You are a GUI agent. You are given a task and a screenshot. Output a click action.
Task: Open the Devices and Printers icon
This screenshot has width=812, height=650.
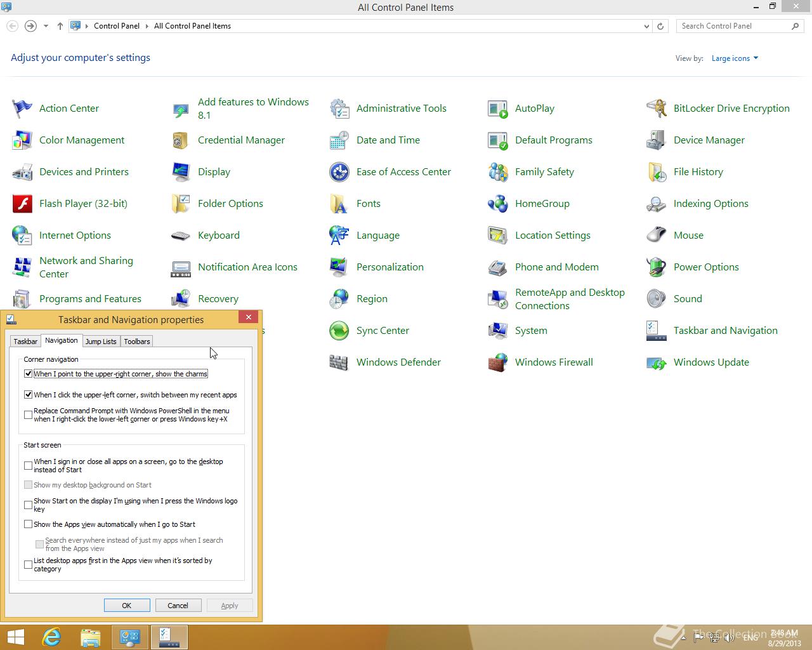pos(22,172)
